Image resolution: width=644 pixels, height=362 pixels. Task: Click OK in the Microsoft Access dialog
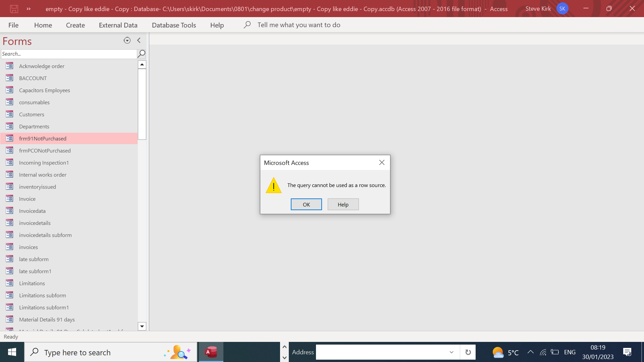pos(306,204)
